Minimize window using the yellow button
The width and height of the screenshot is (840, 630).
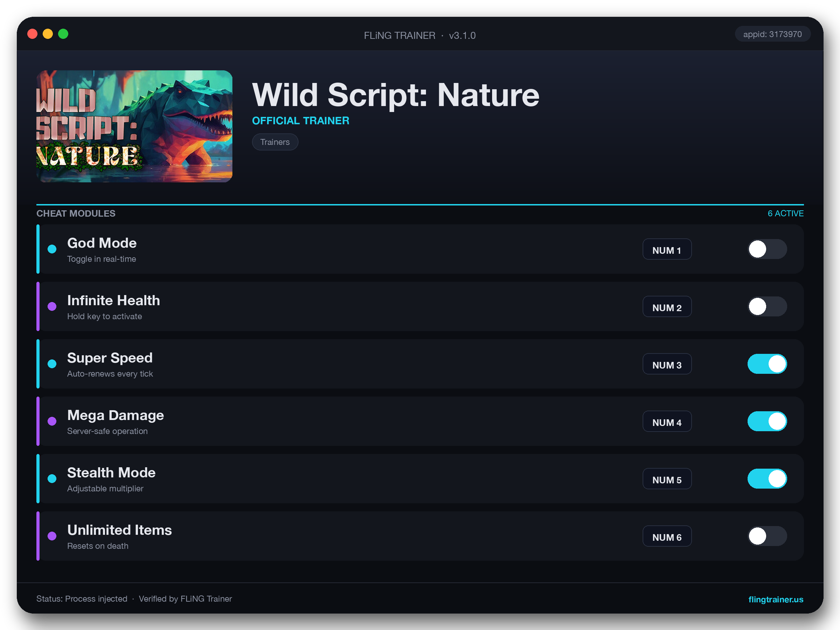click(48, 34)
